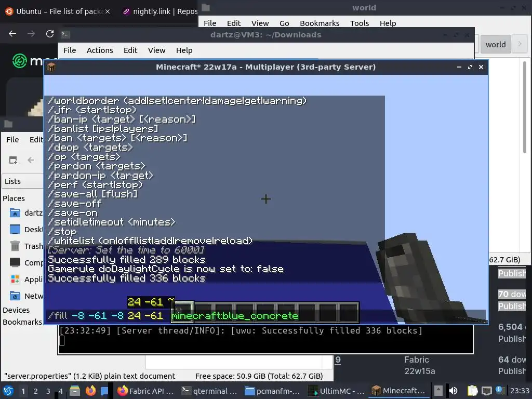Open the network monitor tray icon

tap(486, 391)
